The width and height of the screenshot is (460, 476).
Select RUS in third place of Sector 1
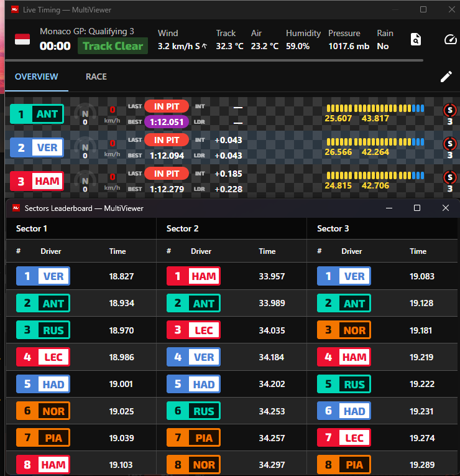point(43,330)
